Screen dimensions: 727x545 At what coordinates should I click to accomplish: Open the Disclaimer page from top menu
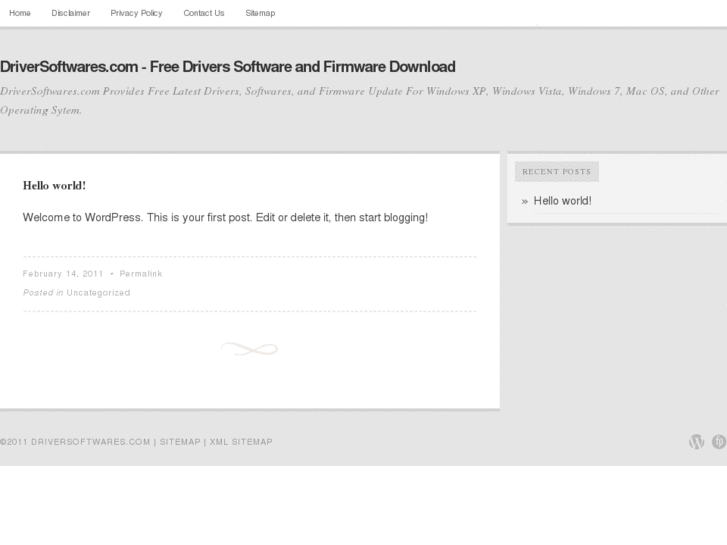click(x=70, y=13)
